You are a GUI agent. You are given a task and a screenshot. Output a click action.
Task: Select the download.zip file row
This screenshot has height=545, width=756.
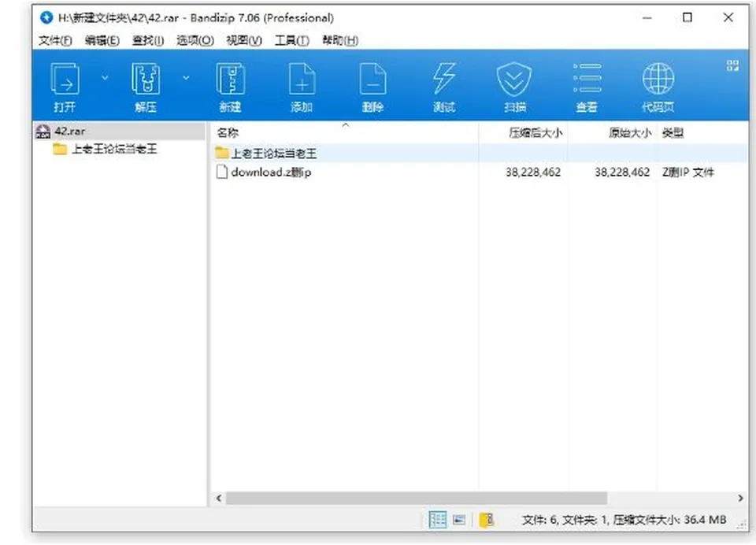(x=480, y=172)
